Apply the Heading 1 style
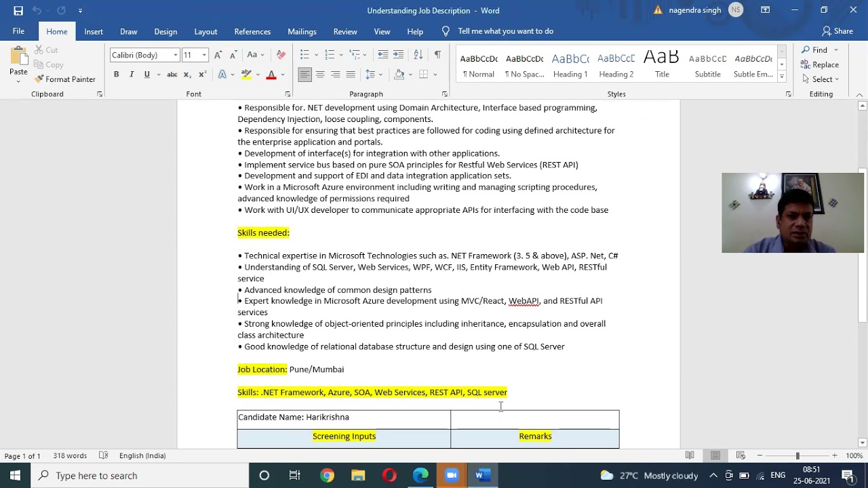This screenshot has width=868, height=488. pyautogui.click(x=570, y=64)
